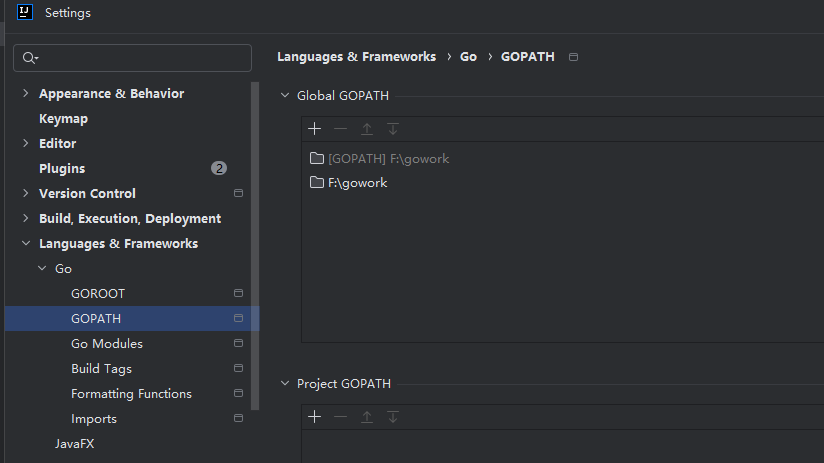This screenshot has height=463, width=824.
Task: Expand the Appearance & Behavior section
Action: pyautogui.click(x=25, y=94)
